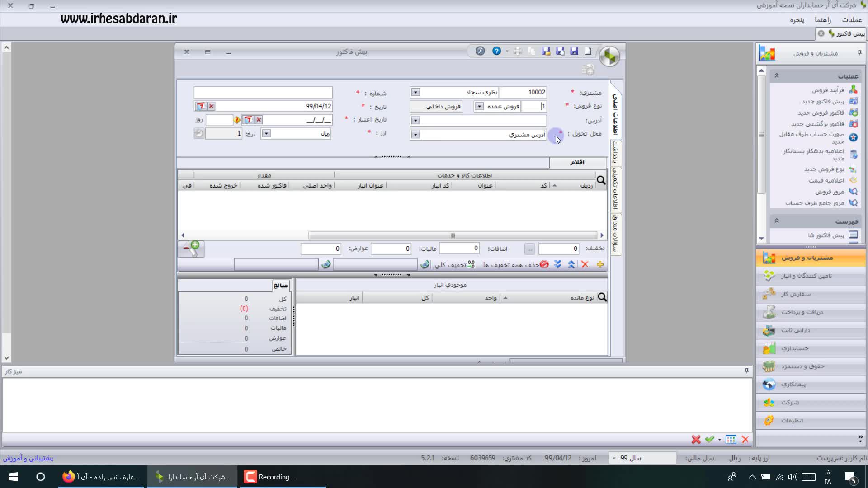This screenshot has width=868, height=488.
Task: Click the magnifier icon in items grid
Action: coord(601,180)
